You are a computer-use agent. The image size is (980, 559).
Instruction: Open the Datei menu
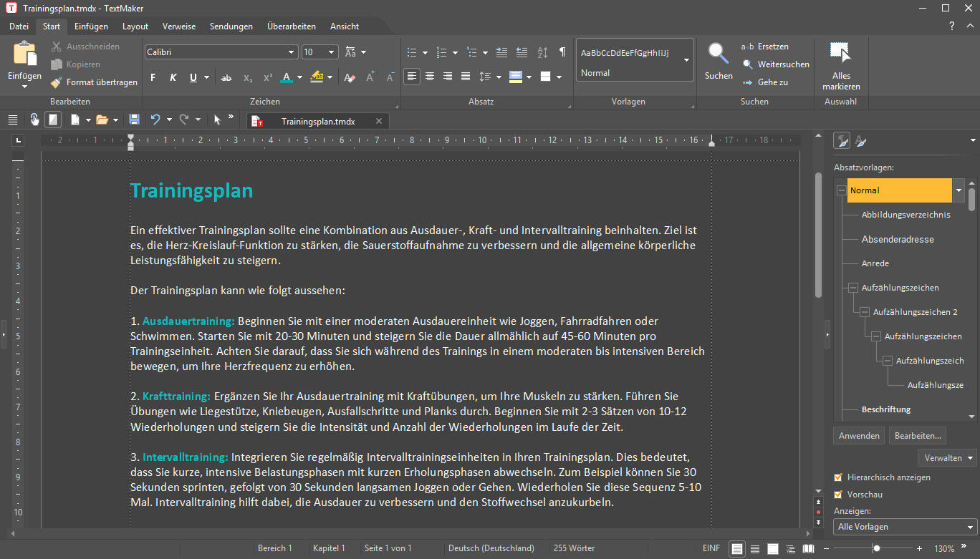19,26
